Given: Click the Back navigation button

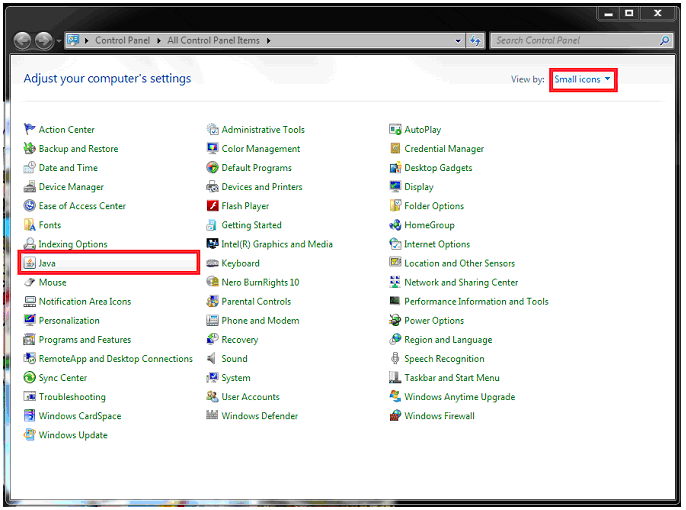Looking at the screenshot, I should point(23,41).
